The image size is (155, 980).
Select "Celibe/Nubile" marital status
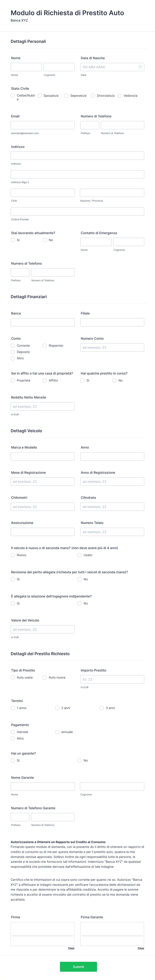tap(12, 96)
